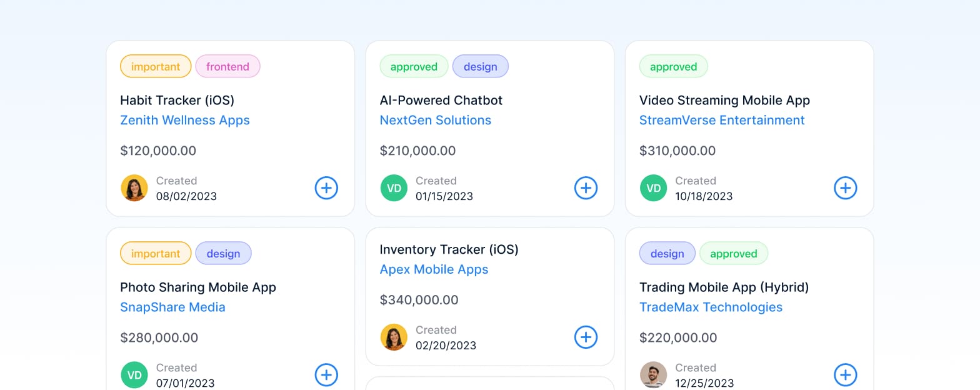Click the created date 01/15/2023
This screenshot has height=390, width=980.
click(x=444, y=196)
